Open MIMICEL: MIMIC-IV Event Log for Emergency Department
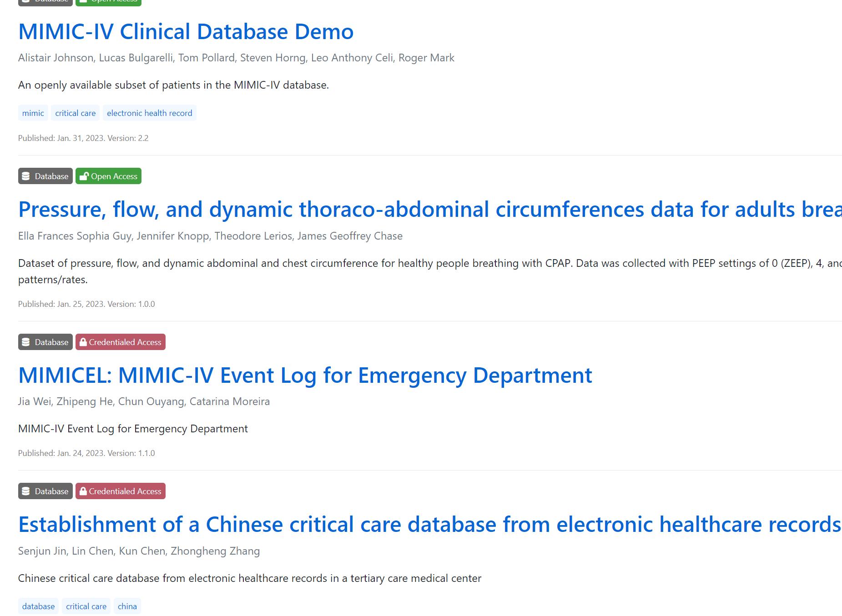The image size is (842, 616). (x=305, y=376)
